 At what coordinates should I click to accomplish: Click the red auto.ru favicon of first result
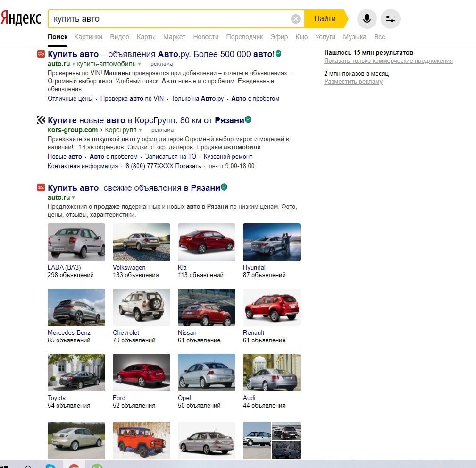point(41,54)
